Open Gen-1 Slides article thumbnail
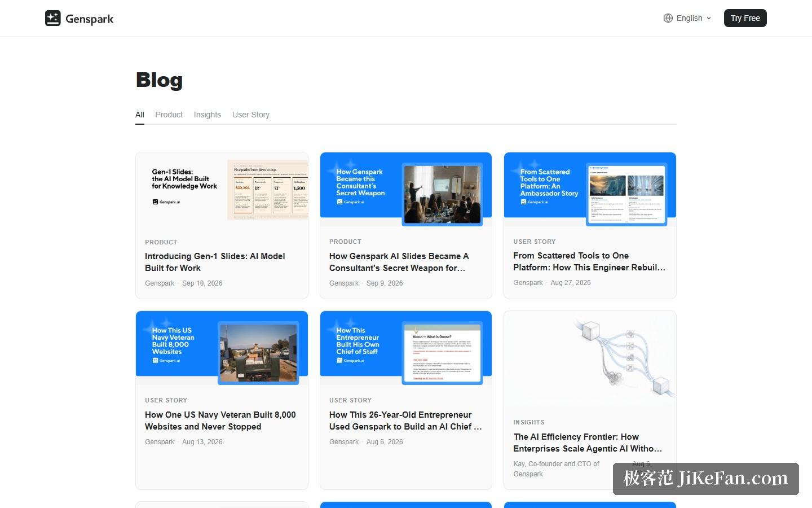This screenshot has height=508, width=812. point(222,190)
